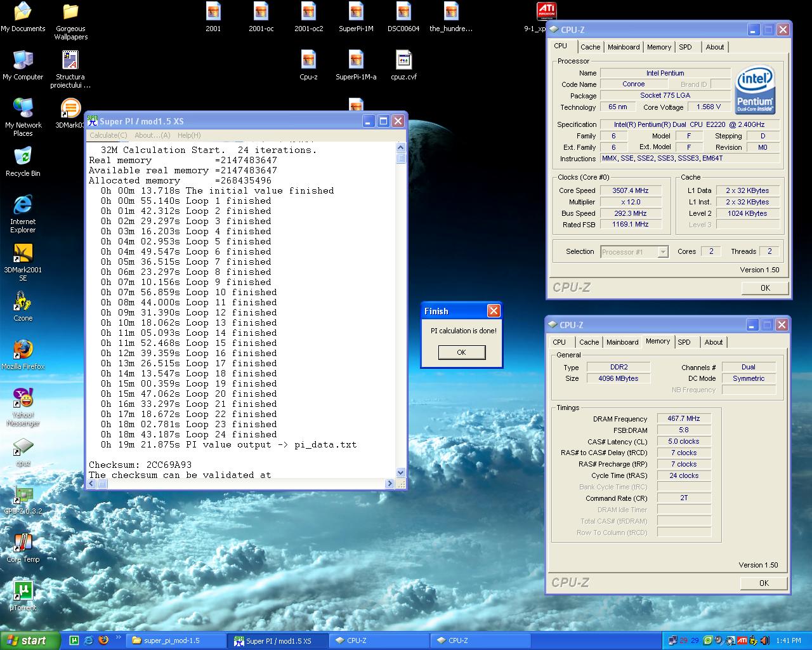812x650 pixels.
Task: Open SuperPi-1M file icon
Action: point(356,17)
